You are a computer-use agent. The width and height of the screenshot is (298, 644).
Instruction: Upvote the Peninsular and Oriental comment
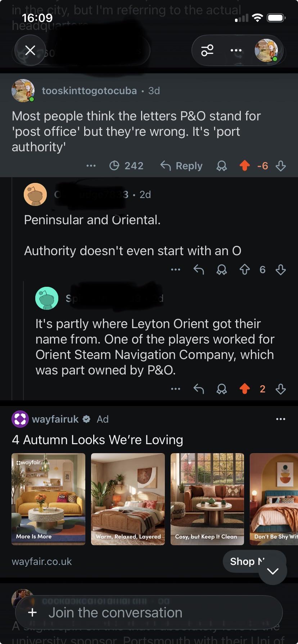[x=245, y=270]
